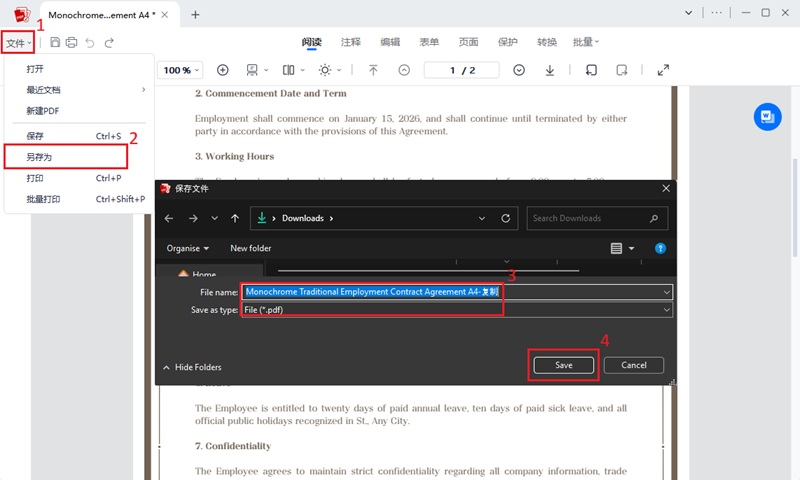
Task: Click the save disk icon in toolbar
Action: click(55, 42)
